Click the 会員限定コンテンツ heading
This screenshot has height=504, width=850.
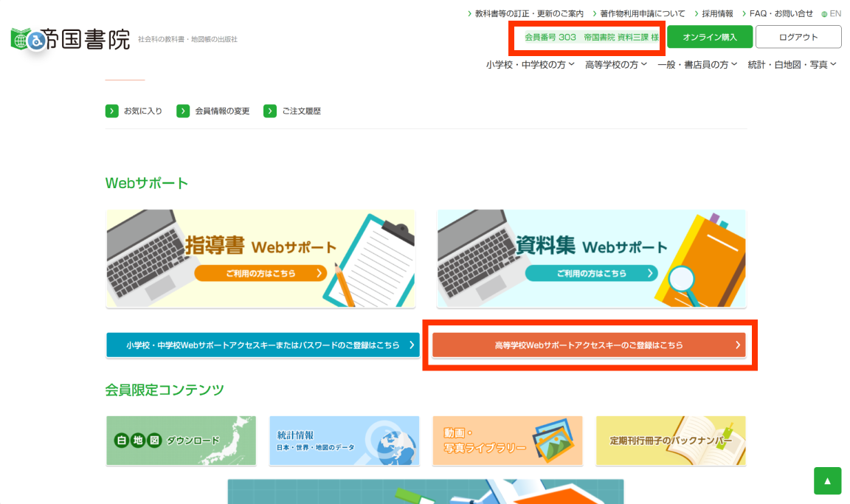coord(165,390)
